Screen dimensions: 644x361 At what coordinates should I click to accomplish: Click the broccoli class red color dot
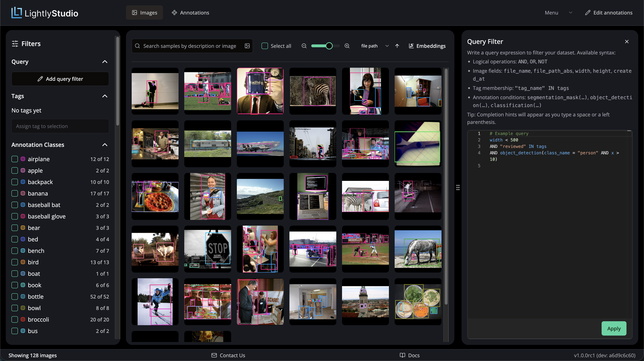pyautogui.click(x=23, y=319)
